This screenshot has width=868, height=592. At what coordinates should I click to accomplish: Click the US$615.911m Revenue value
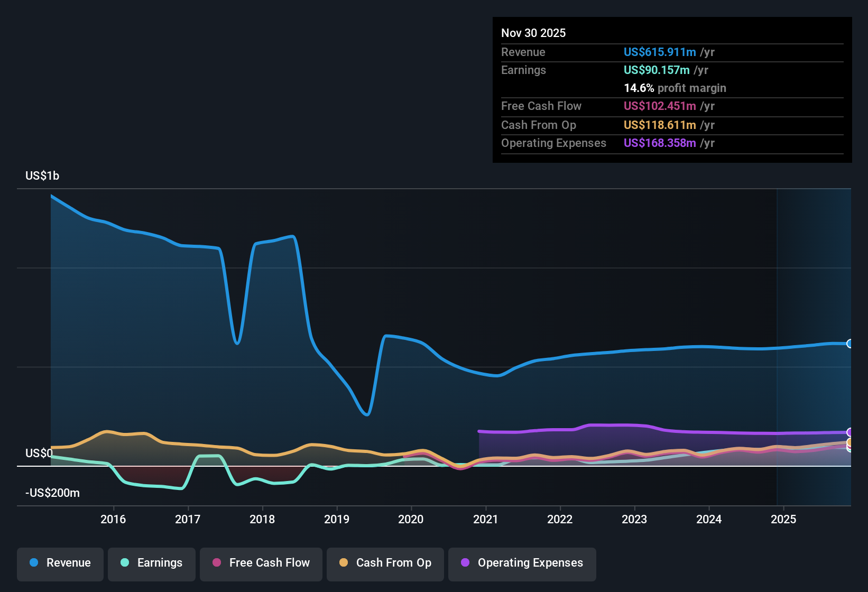click(659, 52)
